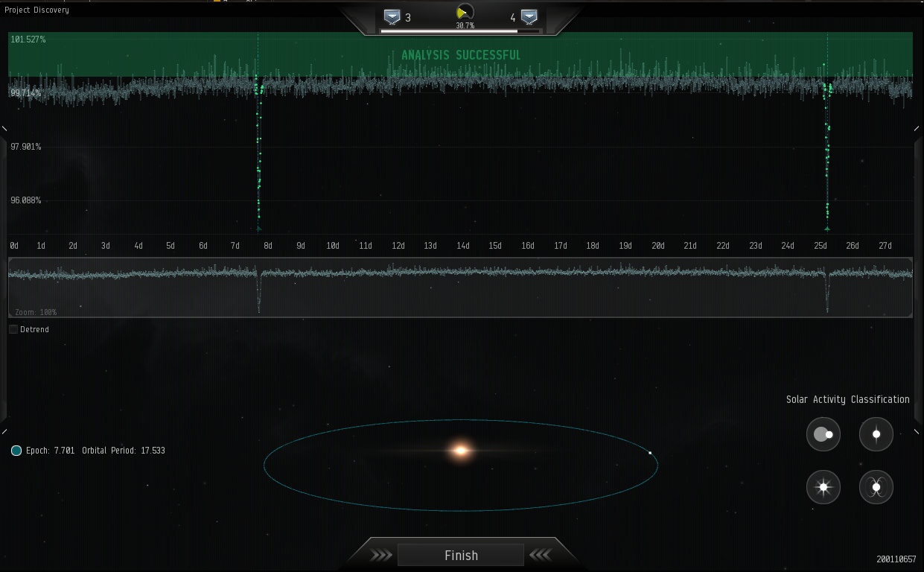Click the yellow accuracy gauge icon

tap(465, 13)
